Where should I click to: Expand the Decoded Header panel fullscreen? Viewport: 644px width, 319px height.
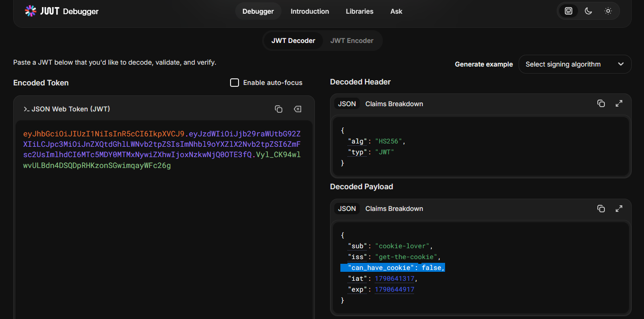pyautogui.click(x=619, y=103)
